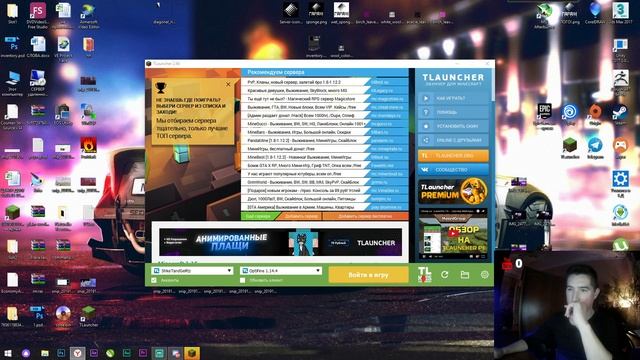The height and width of the screenshot is (360, 640).
Task: Click the TLauncher Premium banner
Action: point(453,191)
